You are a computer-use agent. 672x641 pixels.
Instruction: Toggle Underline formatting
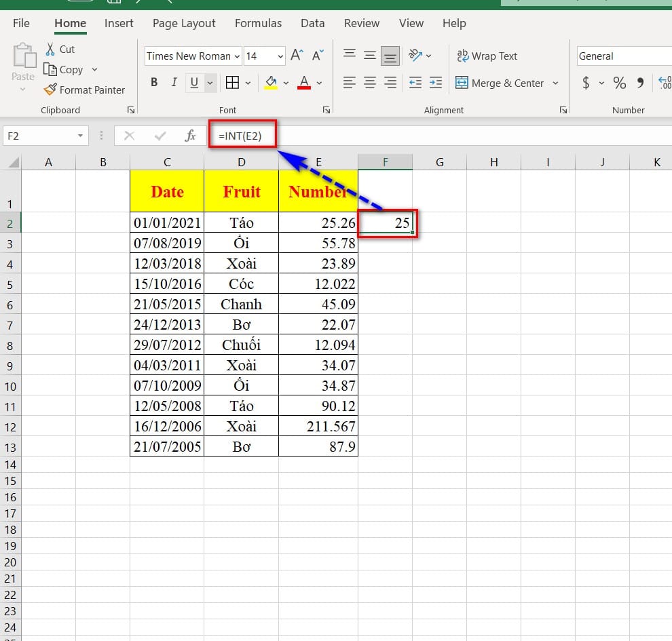click(x=194, y=82)
